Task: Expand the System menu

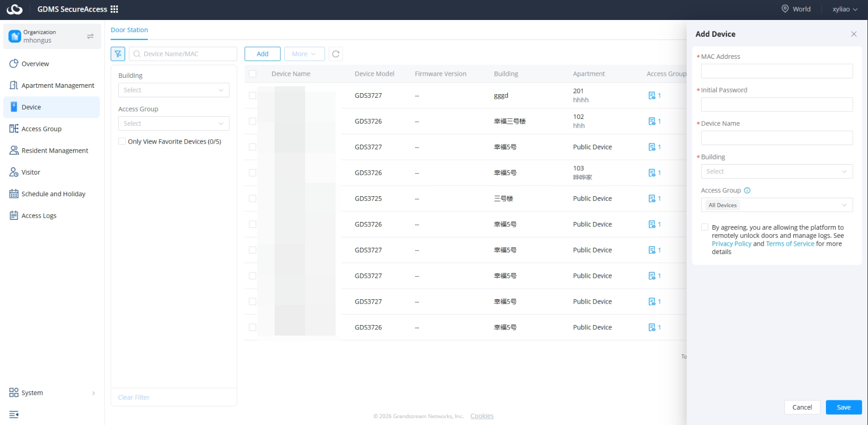Action: coord(52,393)
